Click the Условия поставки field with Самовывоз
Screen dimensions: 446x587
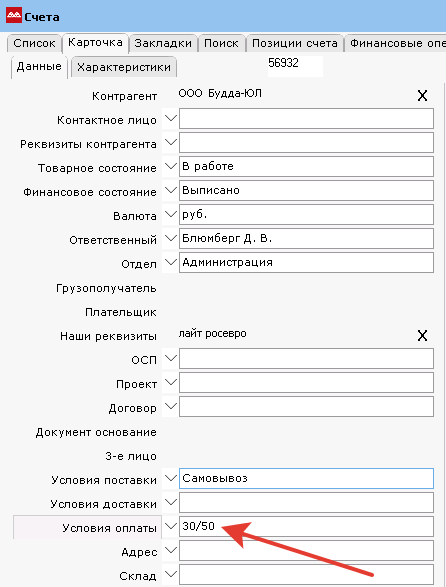click(306, 478)
